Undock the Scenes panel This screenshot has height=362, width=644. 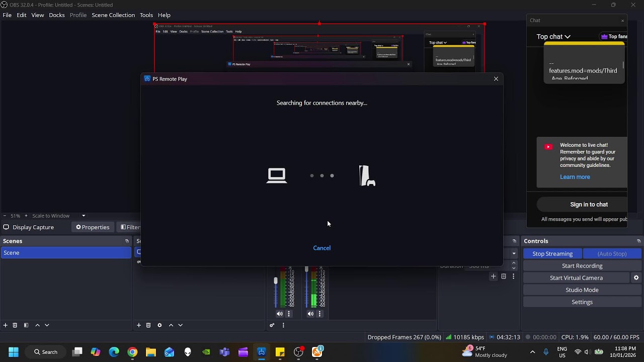coord(127,241)
